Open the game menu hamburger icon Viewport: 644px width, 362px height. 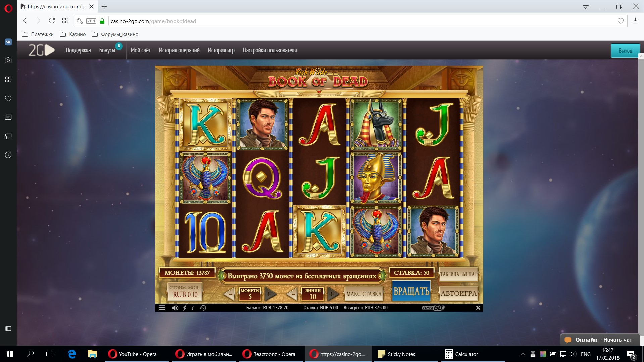point(162,308)
